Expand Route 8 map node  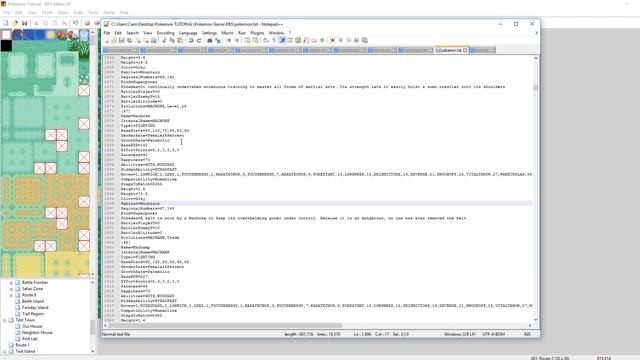tap(11, 295)
